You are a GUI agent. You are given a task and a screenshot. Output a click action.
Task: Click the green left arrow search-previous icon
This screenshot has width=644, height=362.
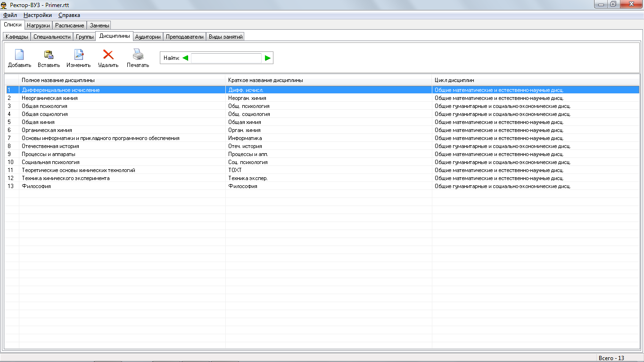pyautogui.click(x=185, y=58)
